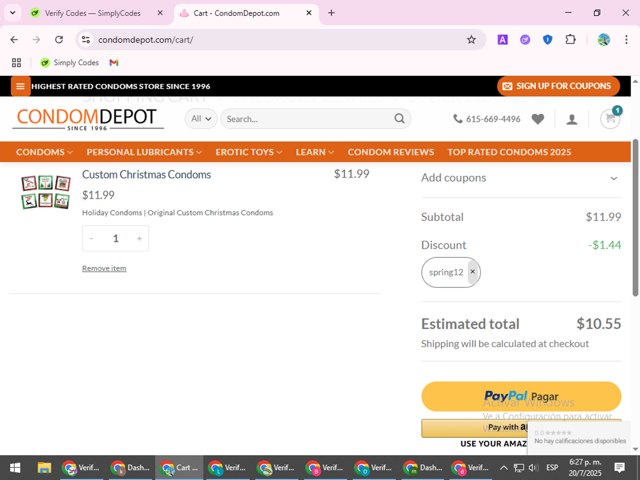The image size is (640, 480).
Task: Reload the page with refresh icon
Action: (x=59, y=40)
